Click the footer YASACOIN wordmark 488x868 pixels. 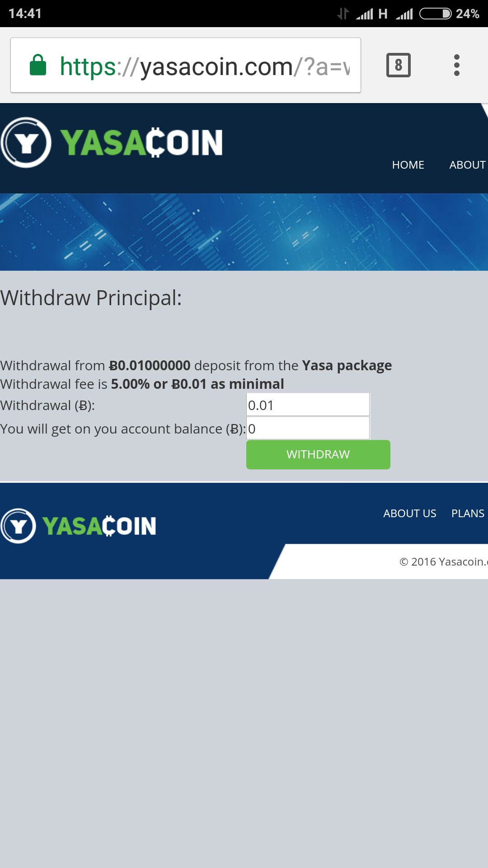pos(99,526)
